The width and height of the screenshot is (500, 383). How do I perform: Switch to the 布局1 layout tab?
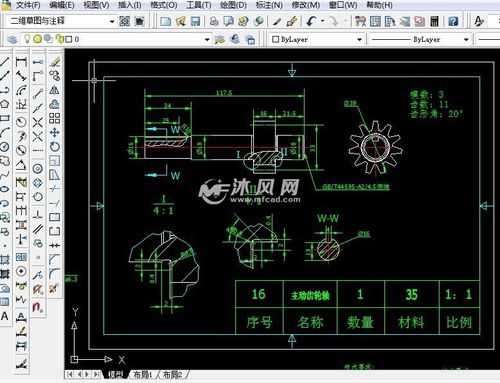tap(143, 375)
